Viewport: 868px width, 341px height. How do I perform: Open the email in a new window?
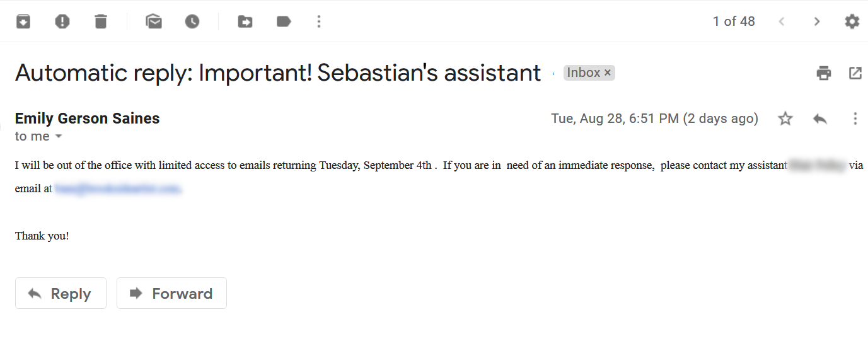tap(855, 73)
